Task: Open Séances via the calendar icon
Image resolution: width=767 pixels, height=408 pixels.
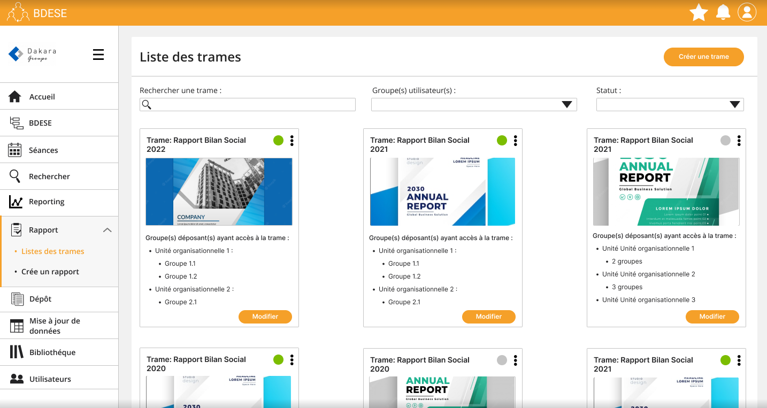Action: coord(15,150)
